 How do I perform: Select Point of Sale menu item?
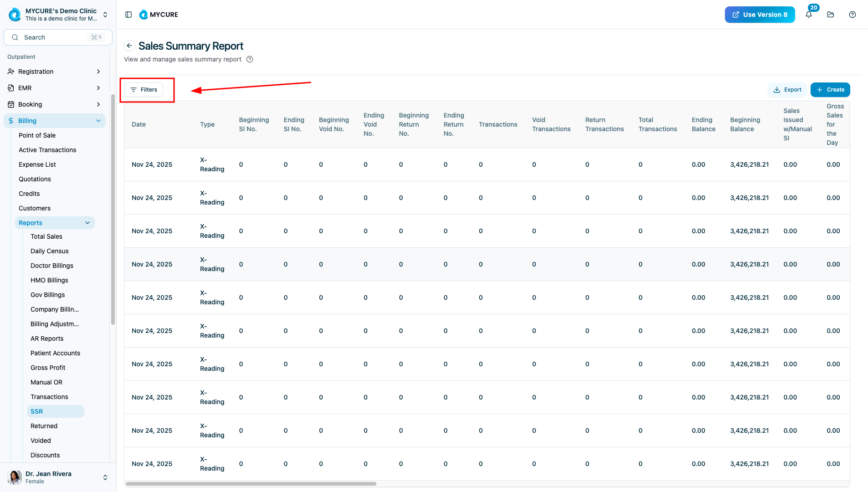(x=37, y=135)
